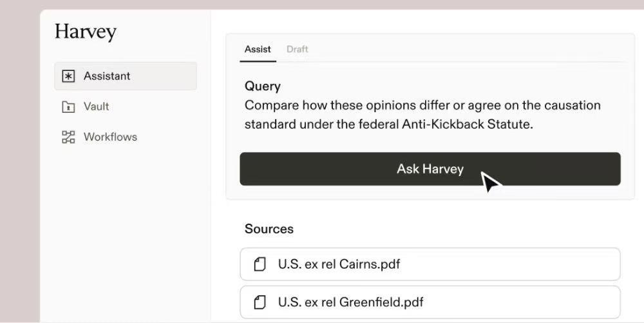Viewport: 644px width, 323px height.
Task: Click the document icon beside Greenfield.pdf
Action: click(260, 302)
